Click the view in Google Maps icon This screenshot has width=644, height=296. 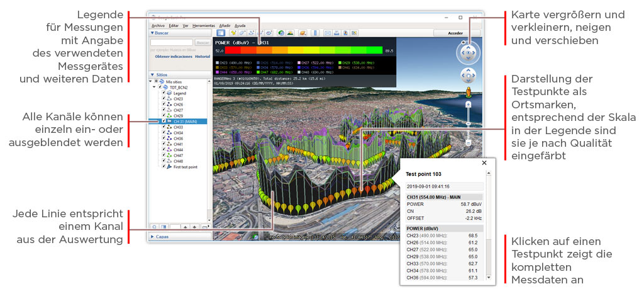pos(354,33)
